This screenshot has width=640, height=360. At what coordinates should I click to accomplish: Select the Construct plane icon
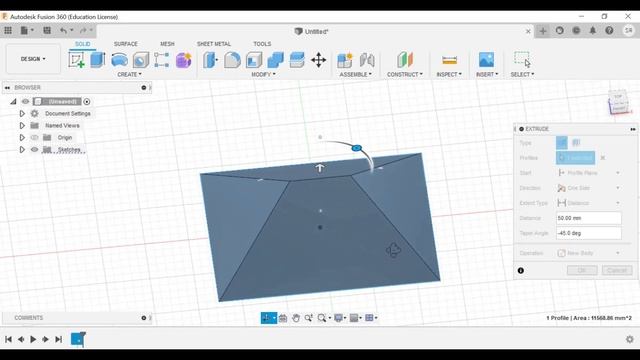(x=404, y=60)
